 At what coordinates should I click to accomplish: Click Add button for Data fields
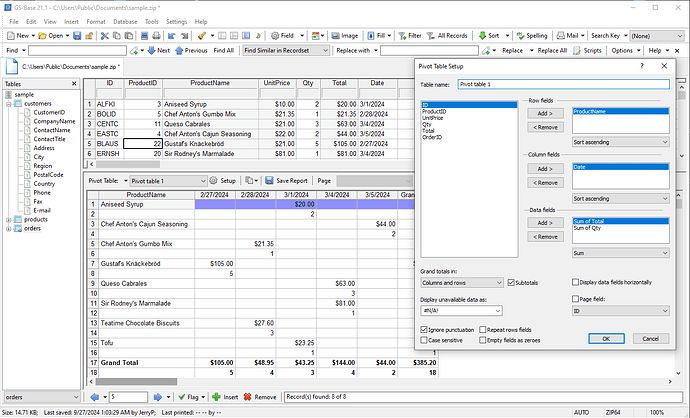(x=545, y=223)
